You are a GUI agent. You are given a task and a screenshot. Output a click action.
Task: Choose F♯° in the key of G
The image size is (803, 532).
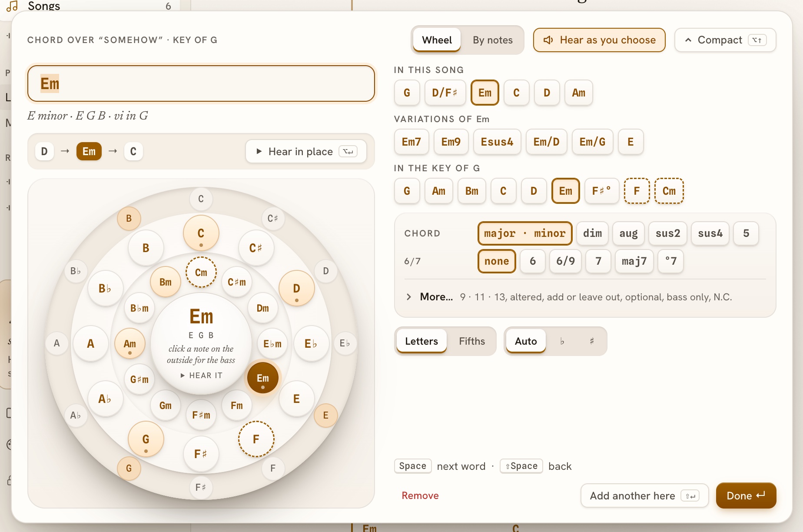click(x=601, y=191)
